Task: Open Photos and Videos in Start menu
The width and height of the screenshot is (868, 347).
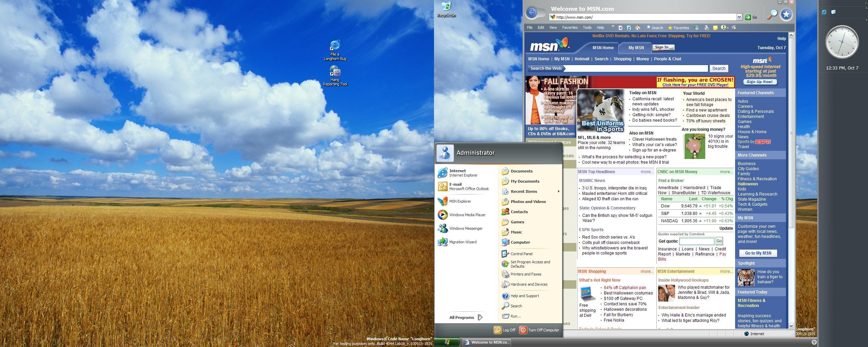Action: coord(530,202)
